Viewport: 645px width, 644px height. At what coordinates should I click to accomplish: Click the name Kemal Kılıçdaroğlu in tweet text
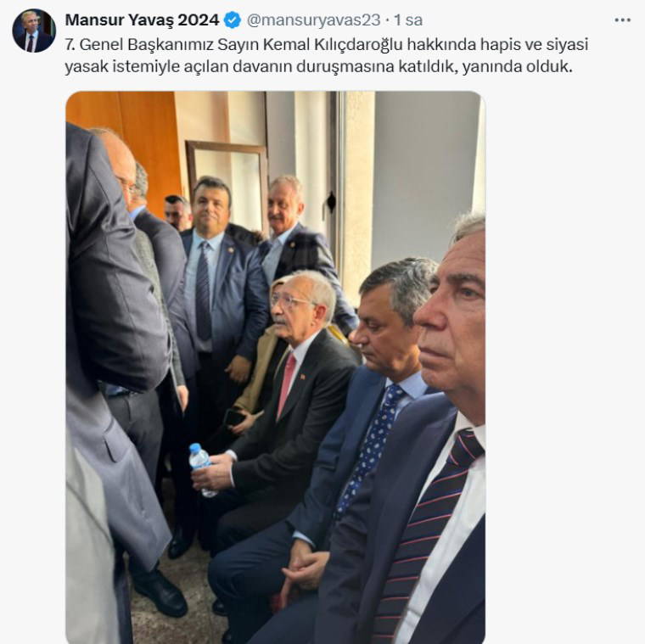coord(333,44)
